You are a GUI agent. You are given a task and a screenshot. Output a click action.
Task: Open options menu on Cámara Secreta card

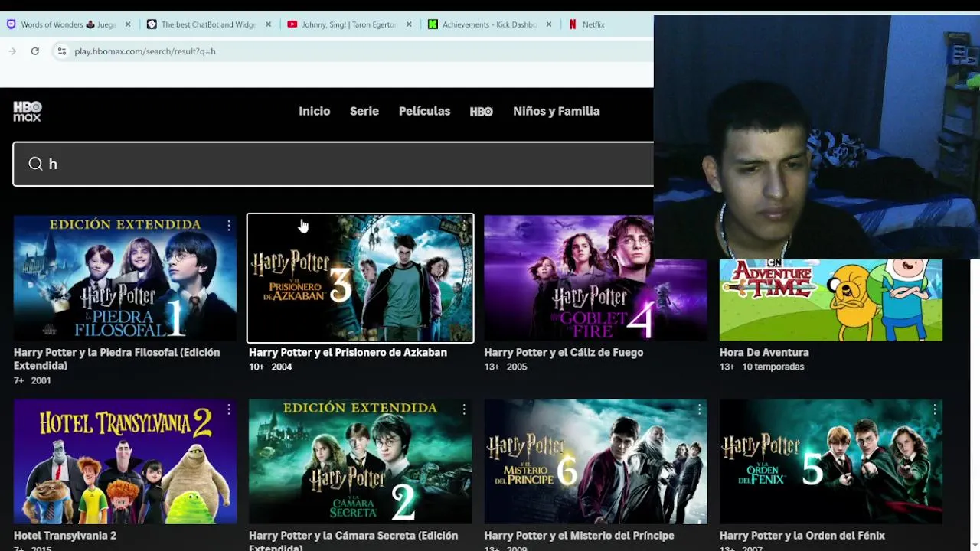(x=463, y=410)
